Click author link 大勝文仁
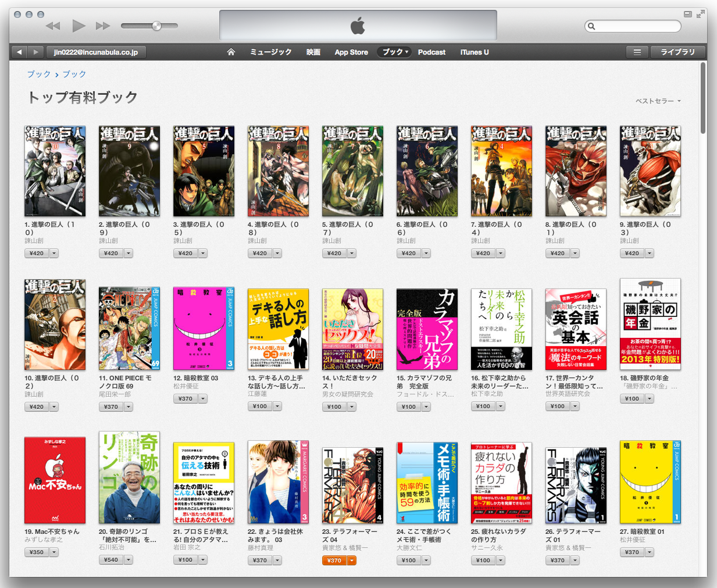 [409, 548]
